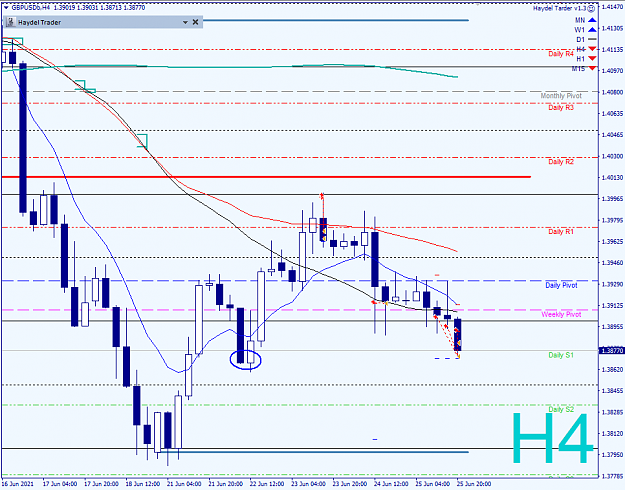Screen dimensions: 625x490
Task: Click the 23 Jun 04:00 time label
Action: (308, 484)
